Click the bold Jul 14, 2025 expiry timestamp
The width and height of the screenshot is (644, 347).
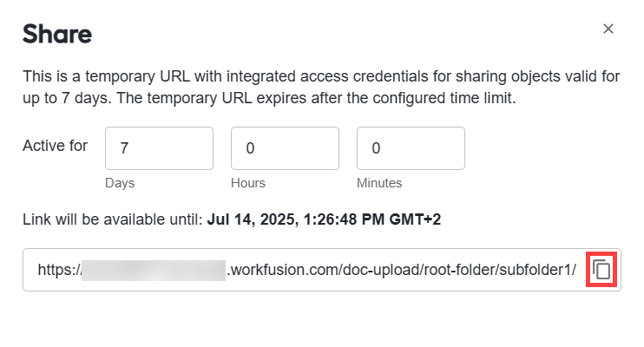324,219
